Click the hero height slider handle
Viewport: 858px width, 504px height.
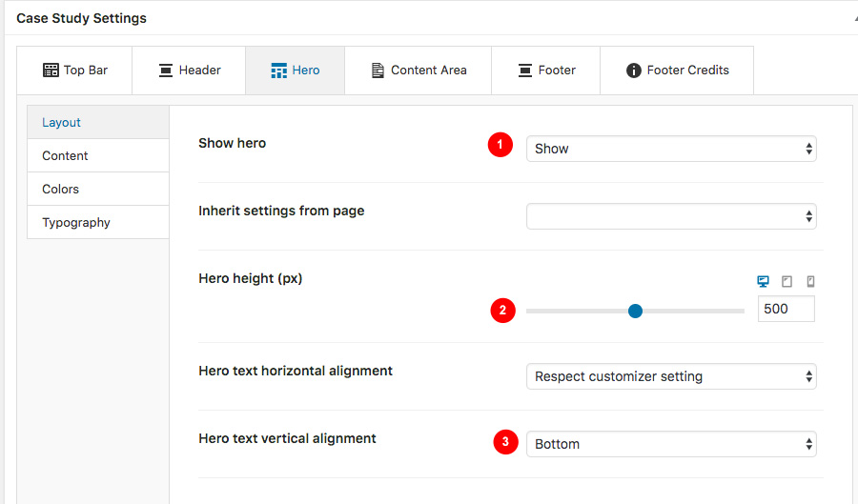(x=635, y=311)
